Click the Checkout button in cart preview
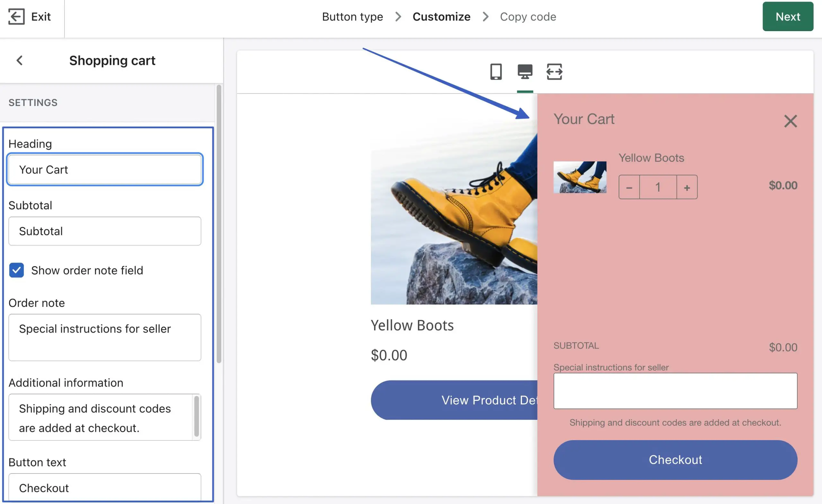The width and height of the screenshot is (822, 504). click(675, 459)
